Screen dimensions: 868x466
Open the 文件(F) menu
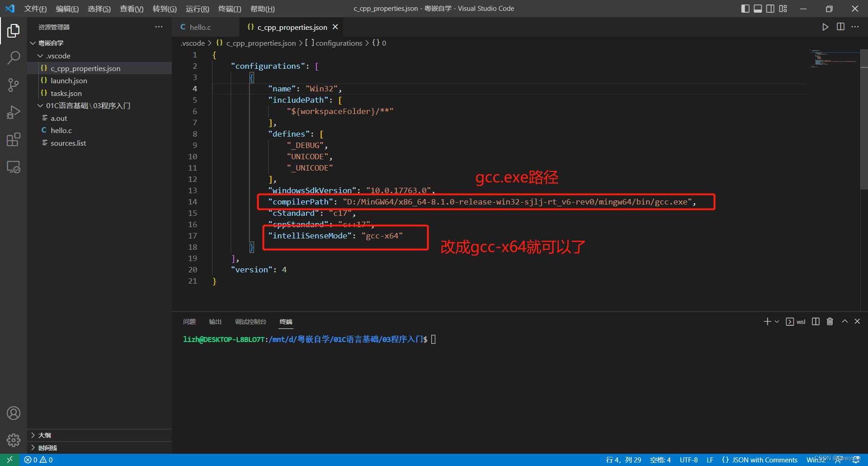point(35,9)
